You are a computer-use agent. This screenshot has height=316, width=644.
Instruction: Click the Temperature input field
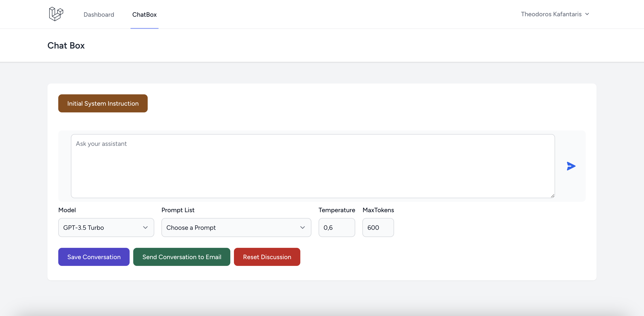coord(337,227)
